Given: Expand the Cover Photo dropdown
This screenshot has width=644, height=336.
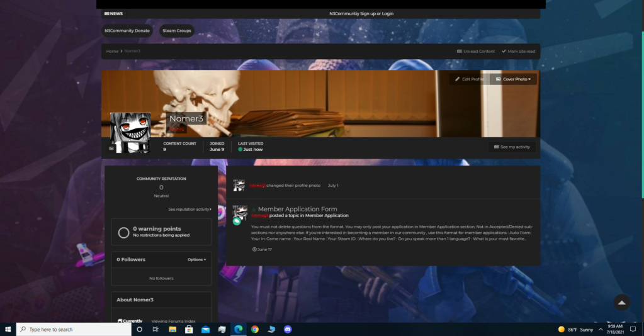Looking at the screenshot, I should click(514, 79).
